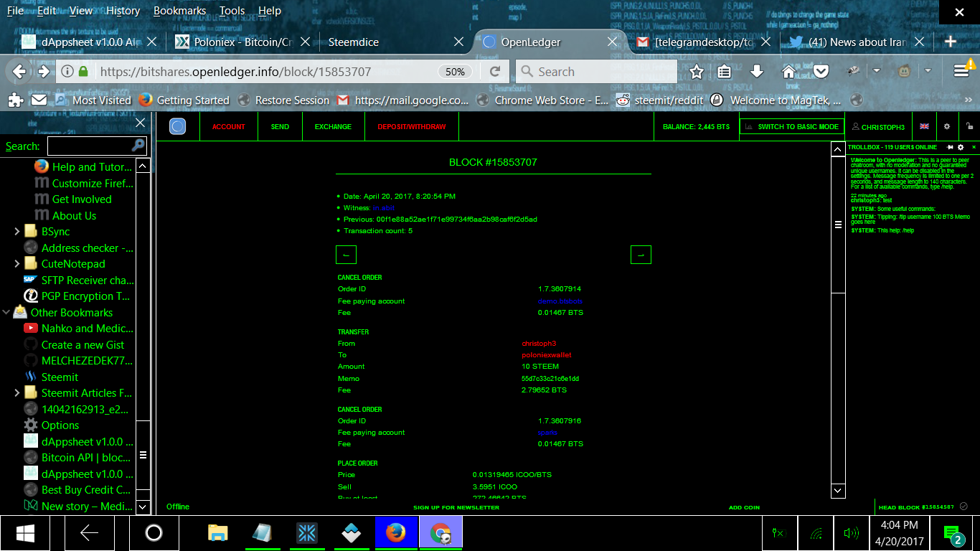Screen dimensions: 980x551
Task: Open the poloniexwallet account link
Action: tap(547, 355)
